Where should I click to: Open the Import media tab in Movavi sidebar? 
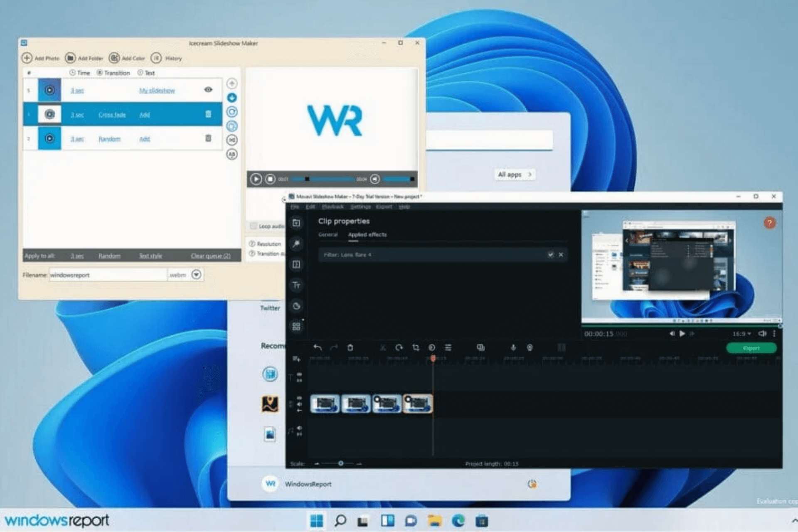point(296,223)
